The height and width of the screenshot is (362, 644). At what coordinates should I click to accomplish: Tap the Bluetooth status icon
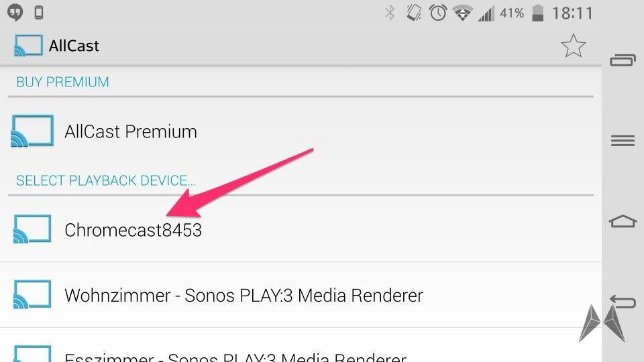(390, 13)
